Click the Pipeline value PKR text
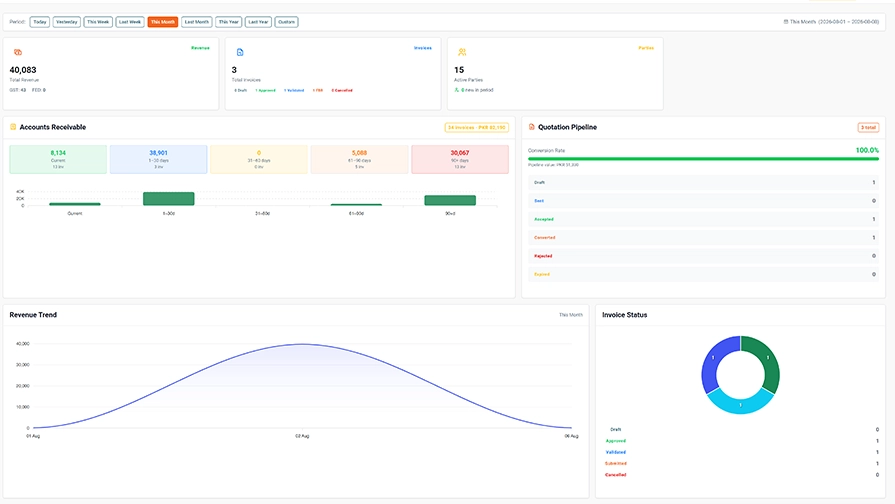 click(x=553, y=165)
